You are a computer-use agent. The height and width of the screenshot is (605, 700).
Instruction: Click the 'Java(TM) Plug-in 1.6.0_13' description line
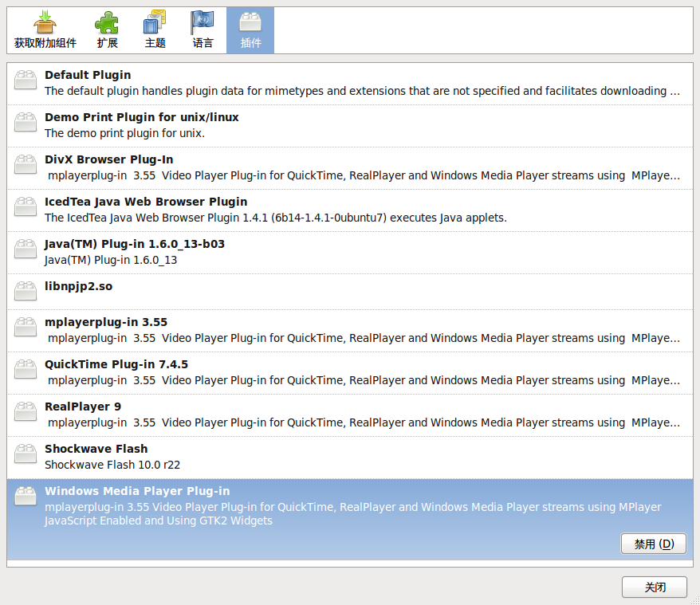pyautogui.click(x=111, y=260)
